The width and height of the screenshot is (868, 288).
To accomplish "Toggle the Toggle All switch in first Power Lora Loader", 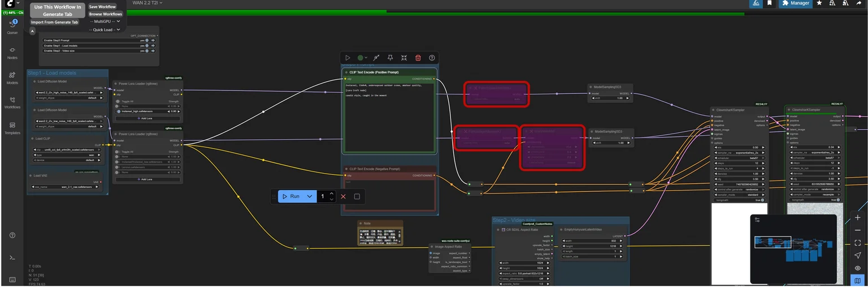I will pyautogui.click(x=119, y=101).
